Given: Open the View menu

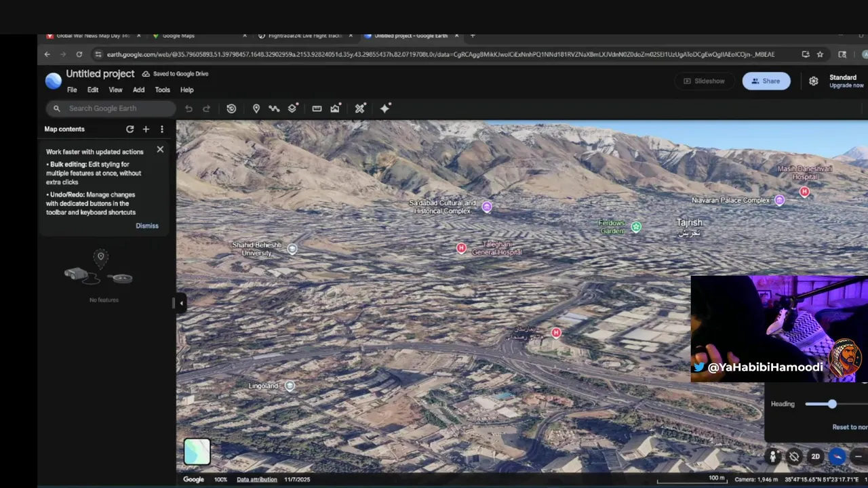Looking at the screenshot, I should click(x=116, y=89).
